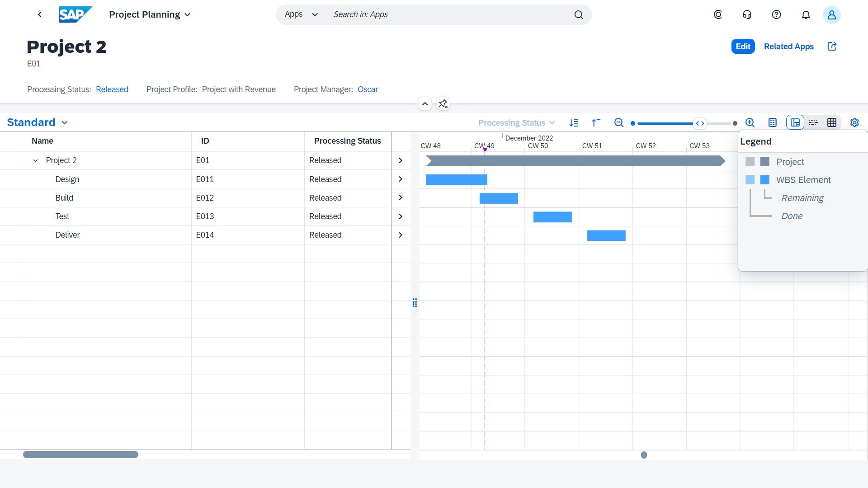Click the Edit button
The image size is (868, 488).
743,47
